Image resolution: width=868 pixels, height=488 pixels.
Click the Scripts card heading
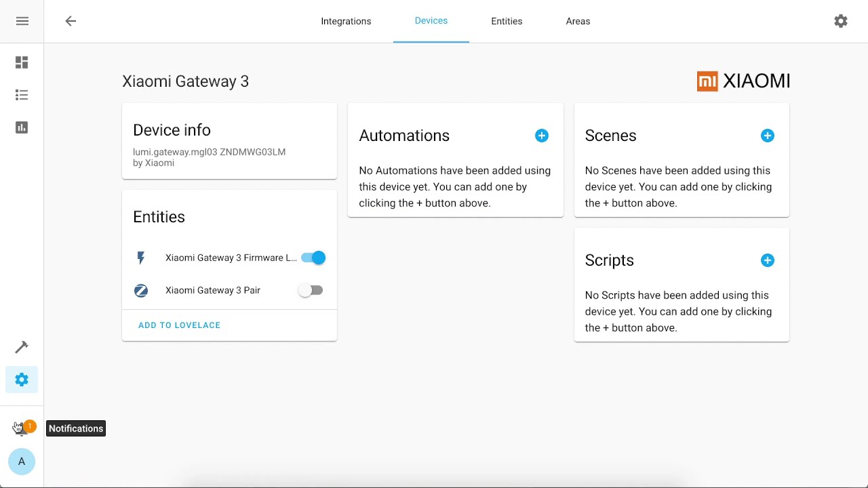tap(609, 260)
